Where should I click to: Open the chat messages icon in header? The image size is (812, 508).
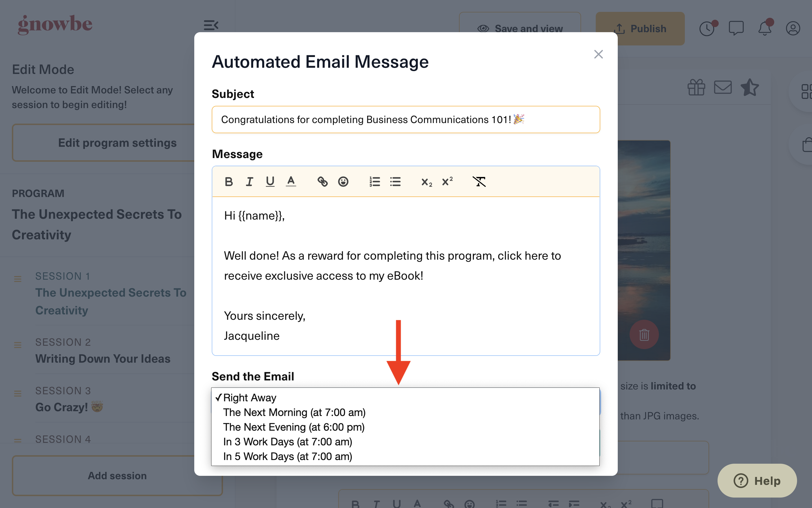tap(736, 28)
